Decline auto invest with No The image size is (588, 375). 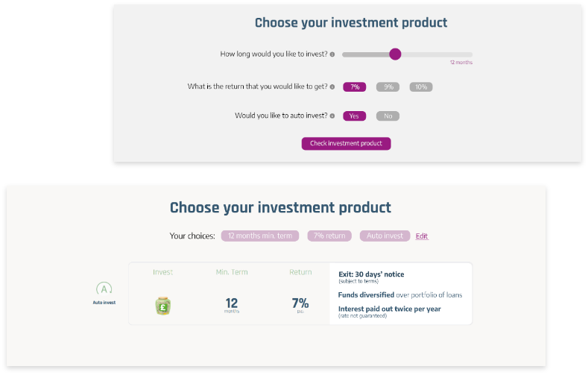tap(388, 116)
